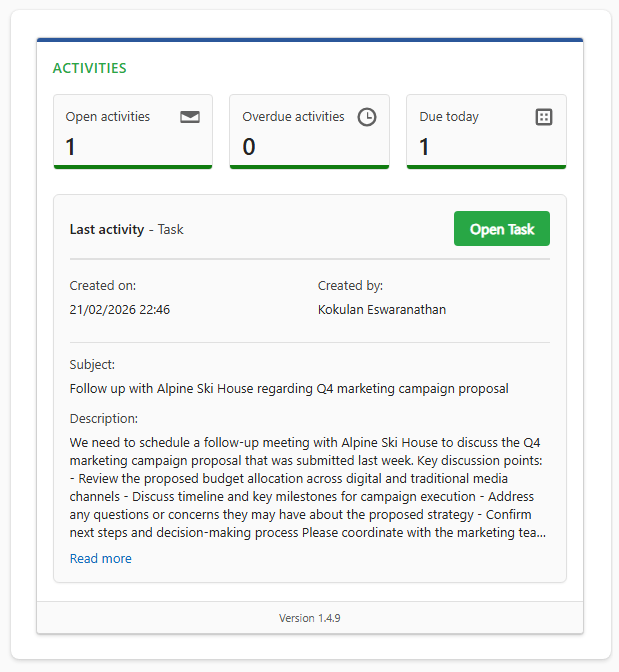Click the clock icon on Overdue activities
619x672 pixels.
pyautogui.click(x=367, y=117)
